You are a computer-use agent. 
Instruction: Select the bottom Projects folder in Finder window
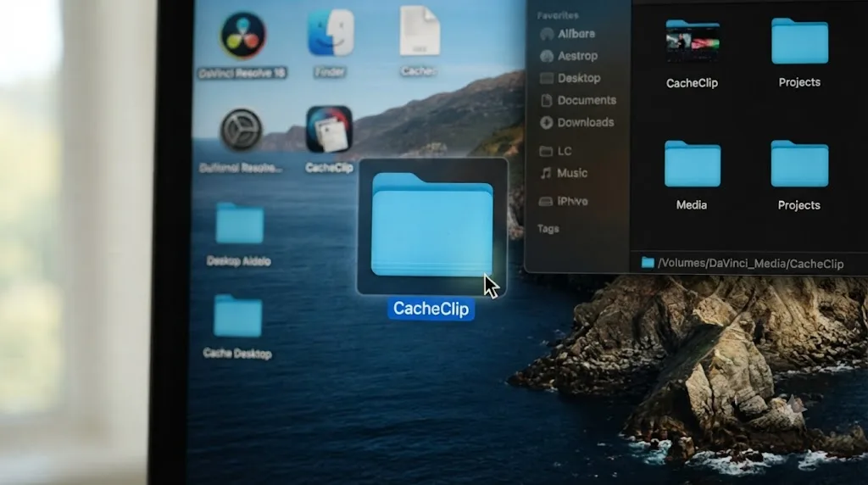coord(799,164)
